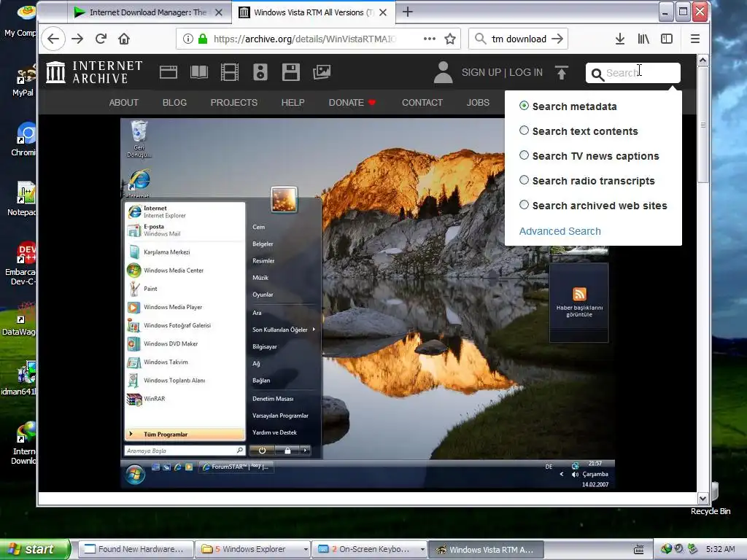Click page scrollbar up arrow
Image resolution: width=747 pixels, height=560 pixels.
pyautogui.click(x=703, y=61)
